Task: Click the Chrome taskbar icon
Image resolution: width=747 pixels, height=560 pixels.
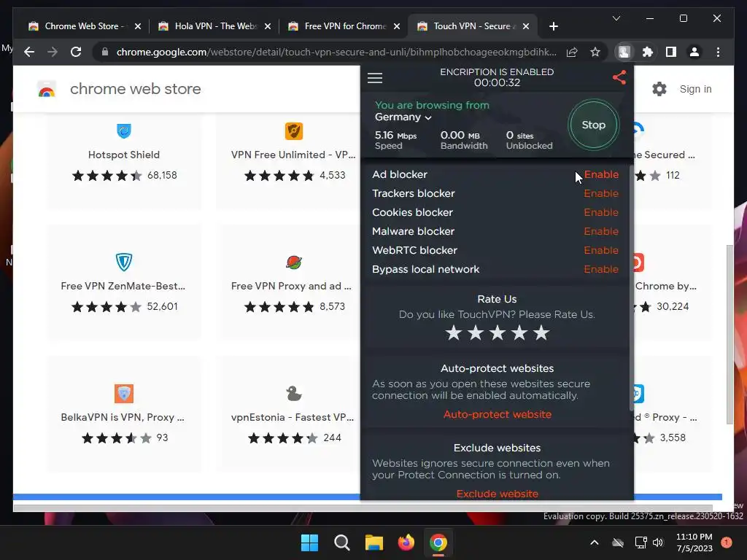Action: 438,542
